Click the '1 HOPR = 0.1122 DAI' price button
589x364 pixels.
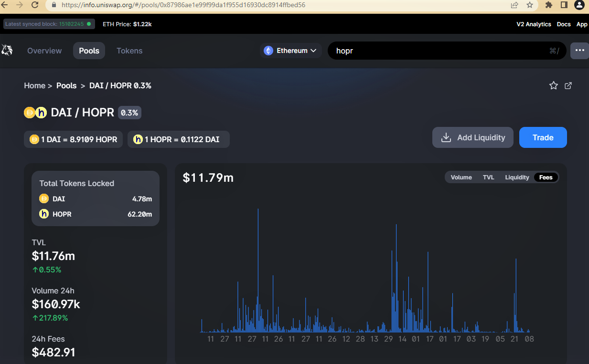tap(179, 139)
